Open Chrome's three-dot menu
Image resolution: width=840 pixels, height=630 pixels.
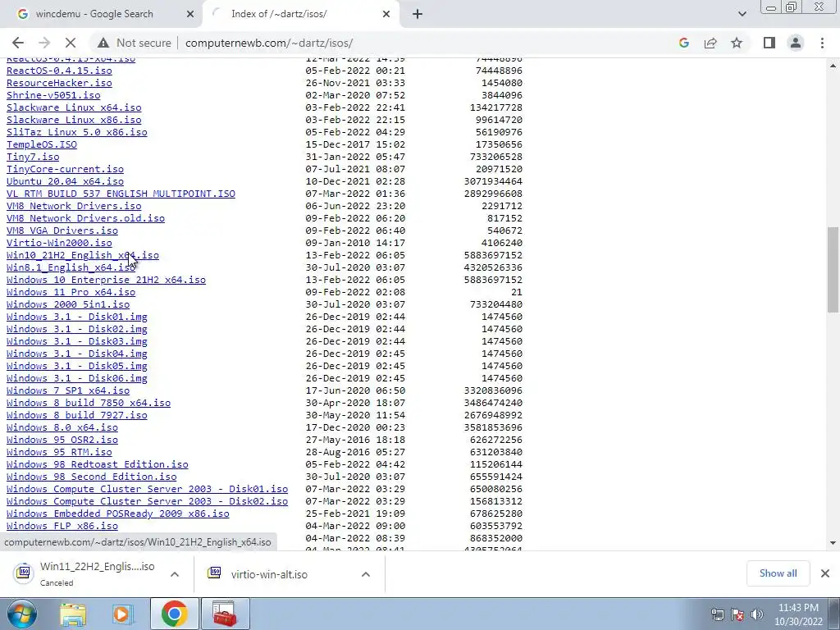822,43
